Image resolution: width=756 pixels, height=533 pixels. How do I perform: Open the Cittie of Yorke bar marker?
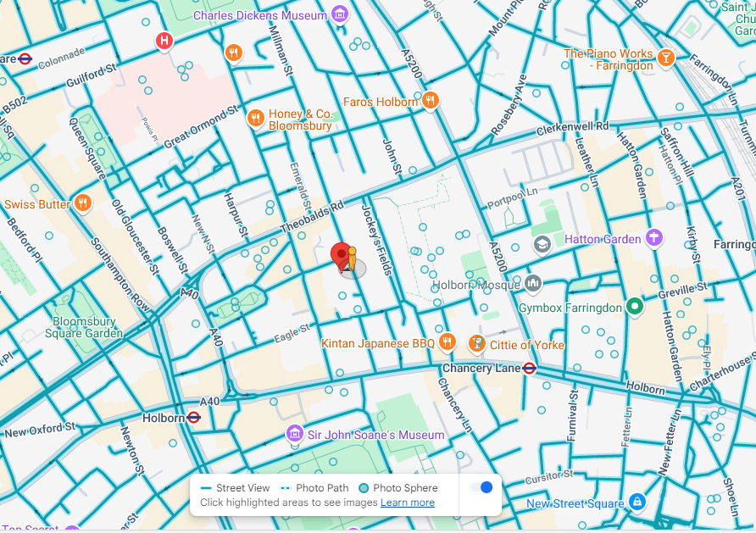pos(477,343)
